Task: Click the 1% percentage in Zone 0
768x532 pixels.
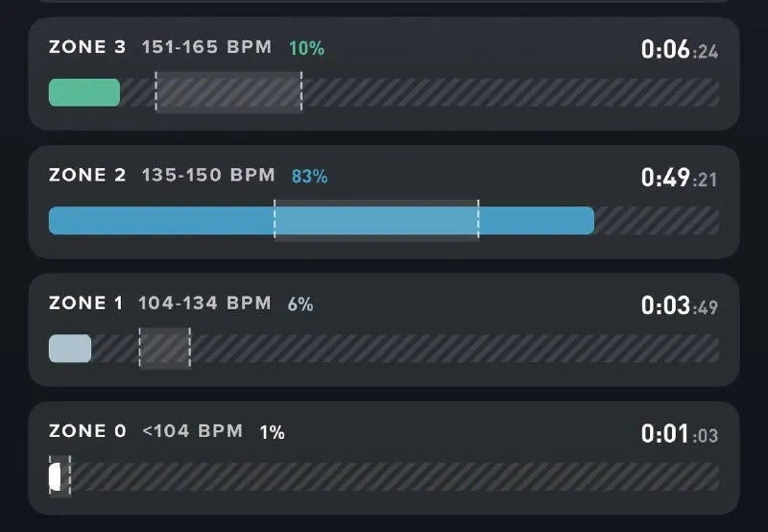Action: [273, 432]
